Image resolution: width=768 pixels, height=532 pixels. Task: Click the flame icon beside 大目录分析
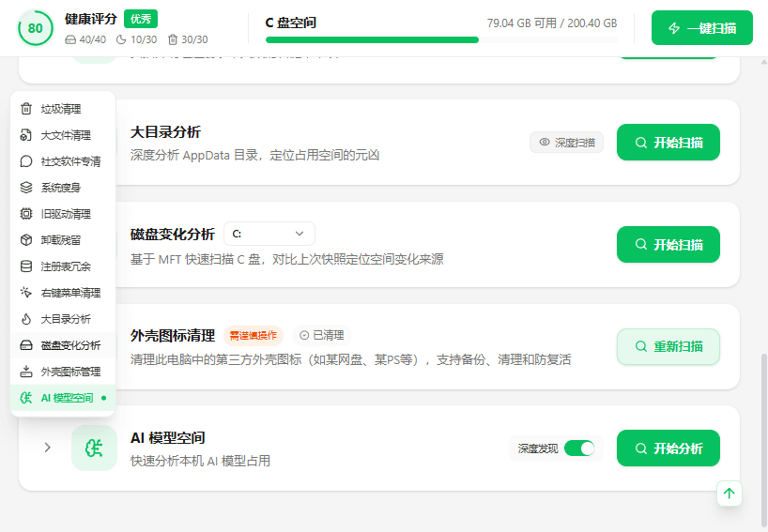pos(26,319)
